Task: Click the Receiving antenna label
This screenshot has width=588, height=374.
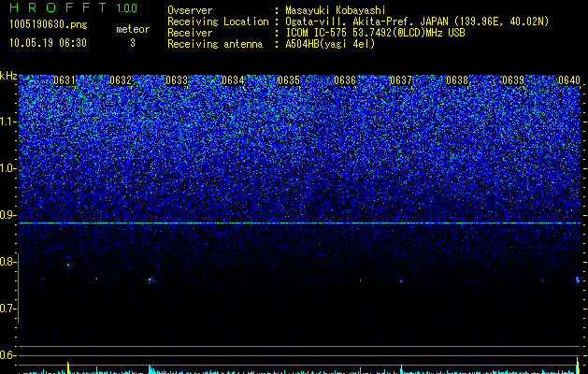Action: pyautogui.click(x=215, y=44)
